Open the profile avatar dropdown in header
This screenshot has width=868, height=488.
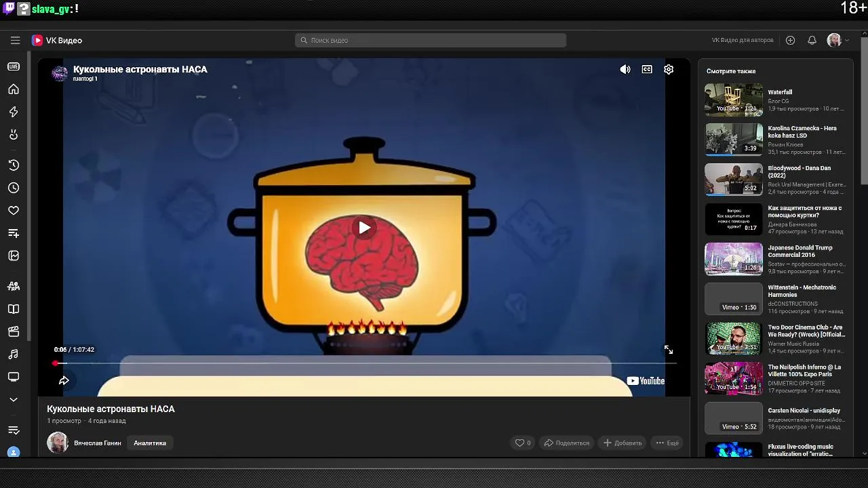[x=838, y=41]
